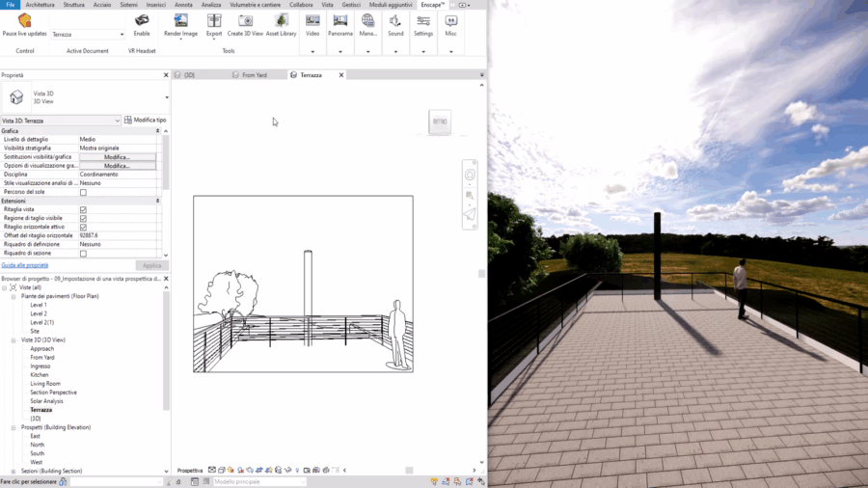868x488 pixels.
Task: Click the Create 3D View icon
Action: [246, 21]
